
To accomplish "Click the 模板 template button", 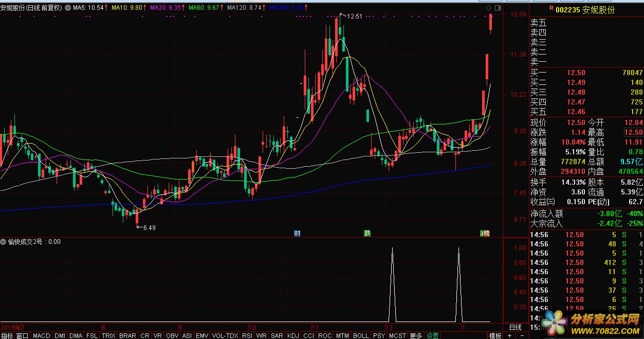I will coord(495,335).
